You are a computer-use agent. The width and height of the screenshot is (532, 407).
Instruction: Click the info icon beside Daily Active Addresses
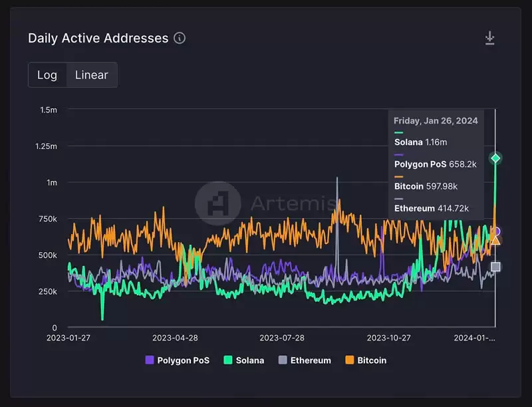[x=180, y=38]
